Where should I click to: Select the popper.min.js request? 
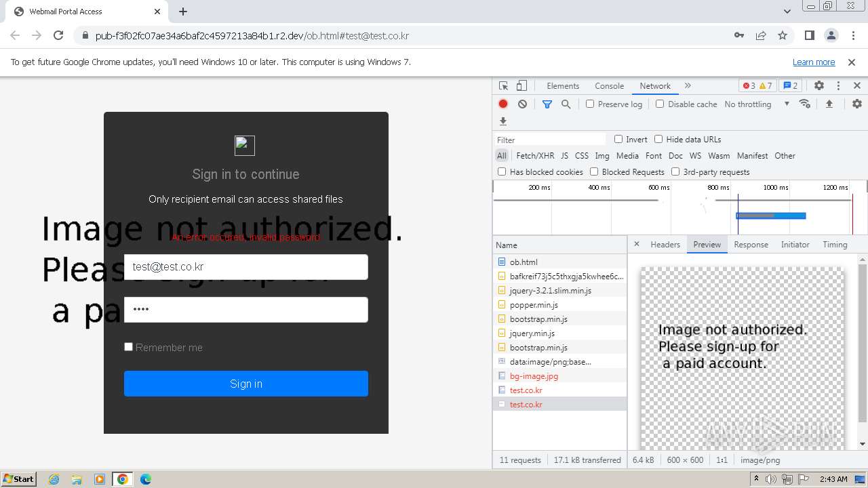[560, 304]
